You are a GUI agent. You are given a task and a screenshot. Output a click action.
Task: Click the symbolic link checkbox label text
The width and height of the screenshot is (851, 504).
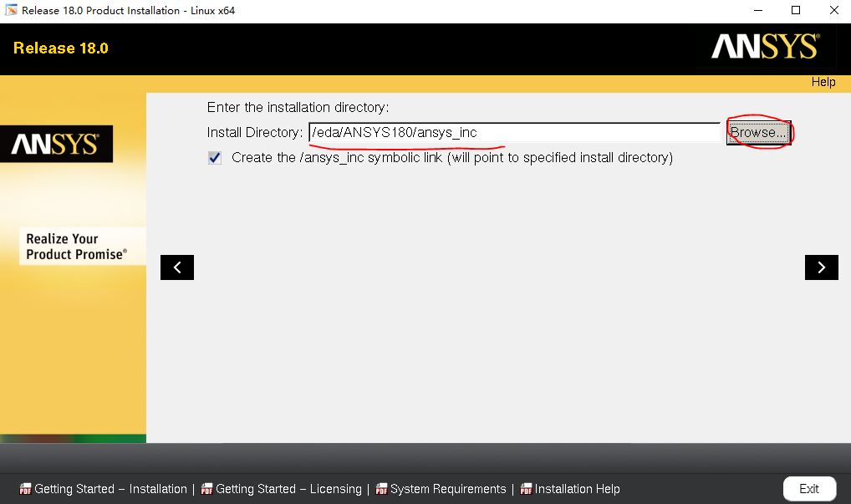click(x=452, y=158)
